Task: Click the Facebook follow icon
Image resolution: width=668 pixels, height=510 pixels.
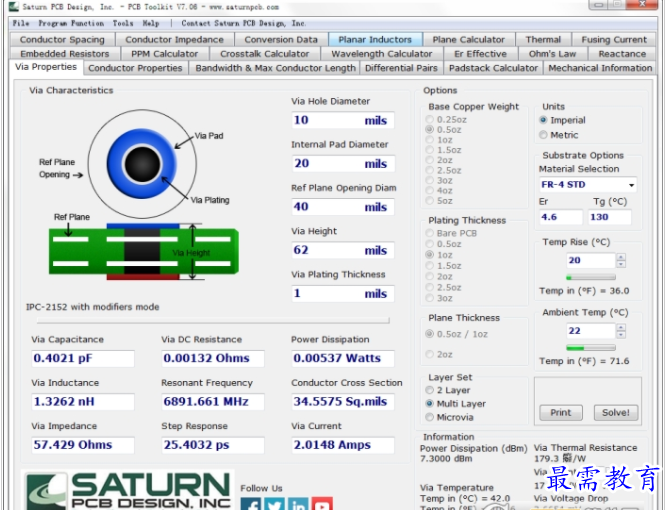Action: (251, 504)
